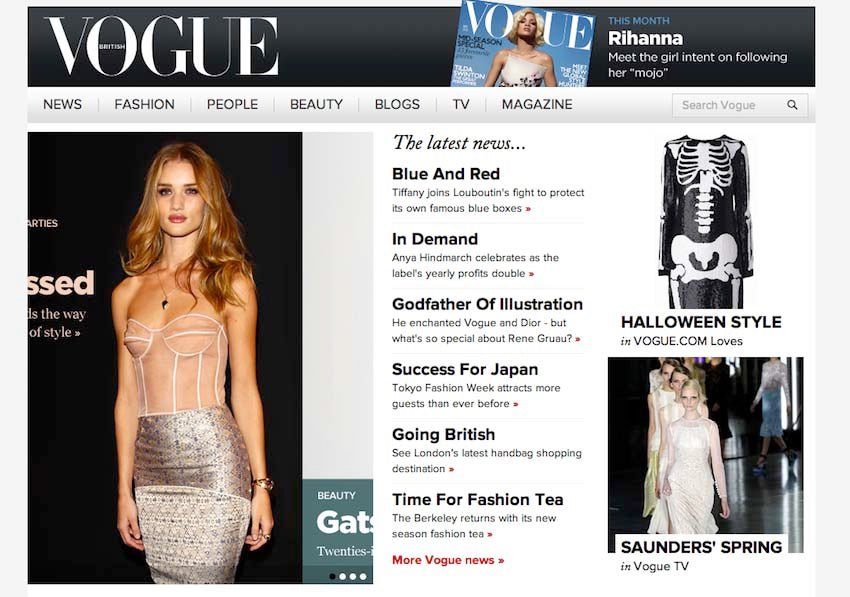Read the Going British story
850x597 pixels.
(x=443, y=434)
